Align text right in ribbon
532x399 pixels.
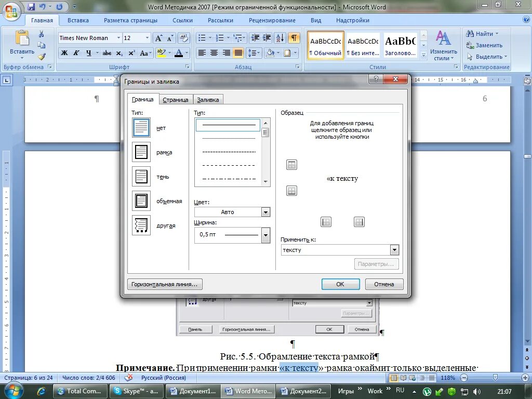[x=227, y=53]
